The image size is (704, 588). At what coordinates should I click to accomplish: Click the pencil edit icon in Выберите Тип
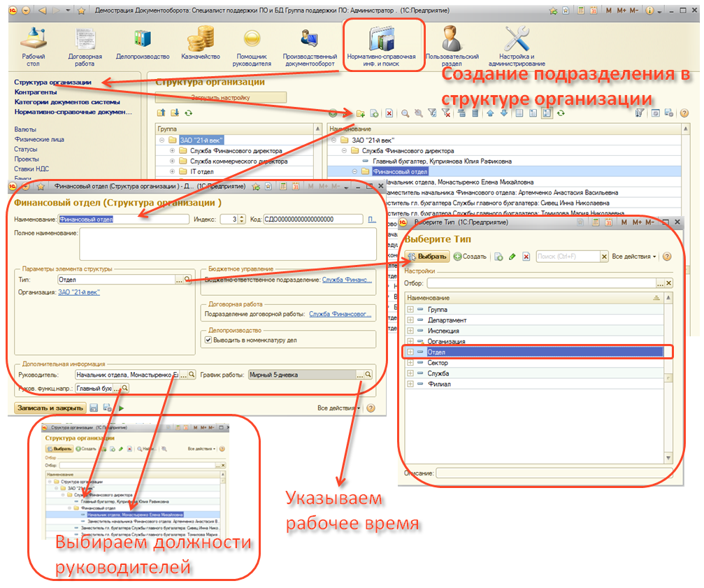point(512,257)
